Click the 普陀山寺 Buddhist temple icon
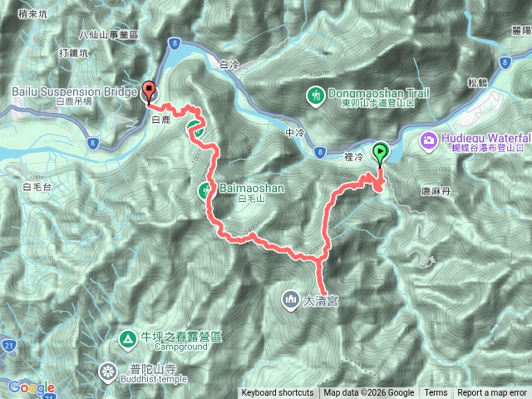 [x=108, y=372]
